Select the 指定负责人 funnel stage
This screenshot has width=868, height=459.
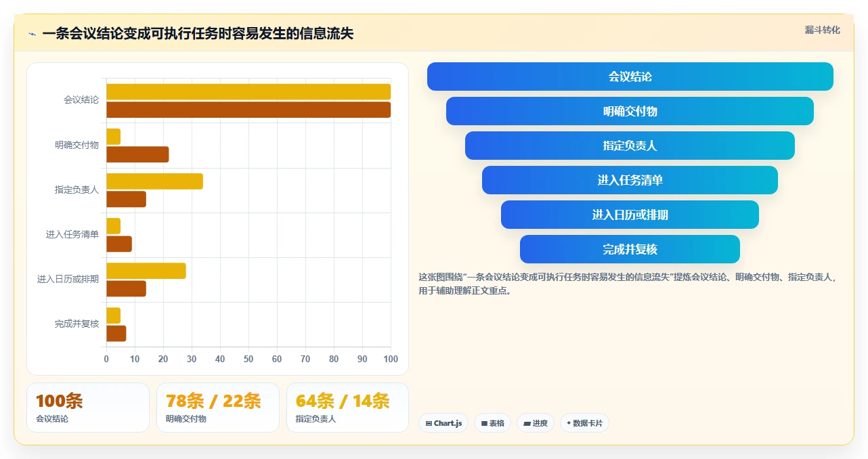tap(630, 146)
